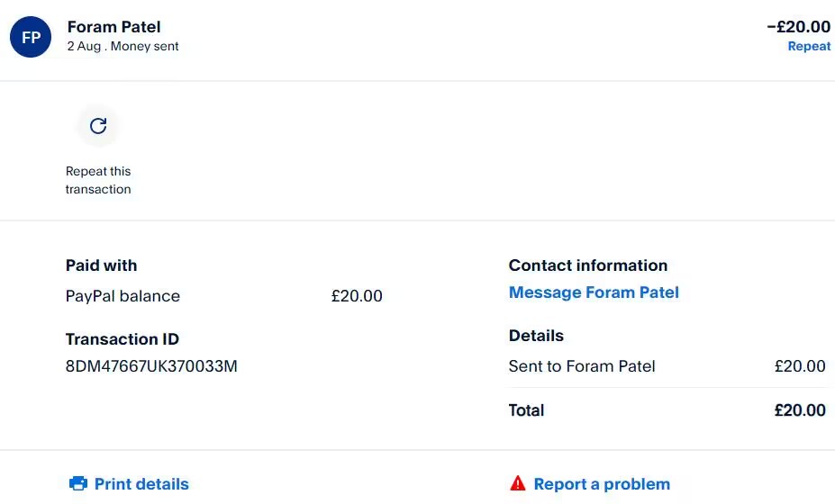Click the "Repeat this transaction" label
This screenshot has height=504, width=835.
[x=98, y=180]
